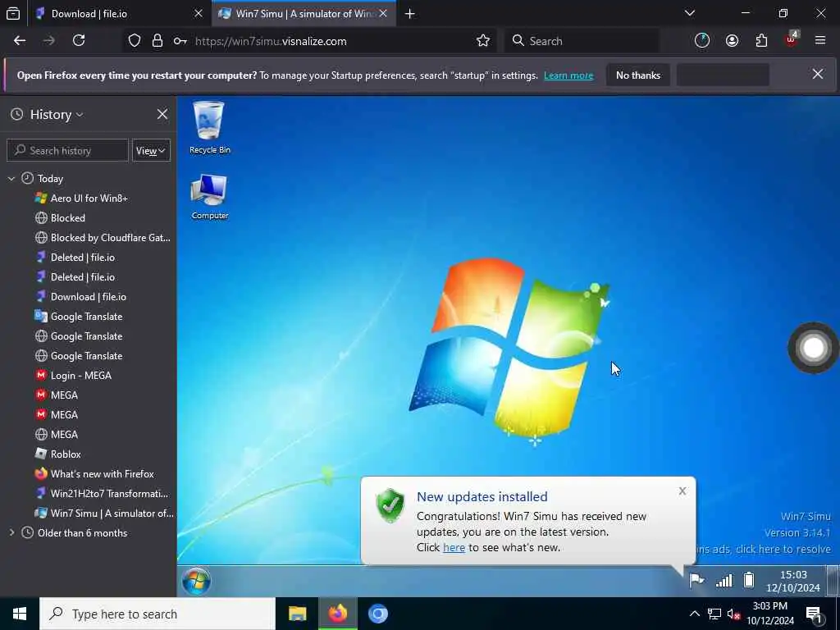Click the Windows network tray icon
The image size is (840, 630).
pyautogui.click(x=714, y=614)
